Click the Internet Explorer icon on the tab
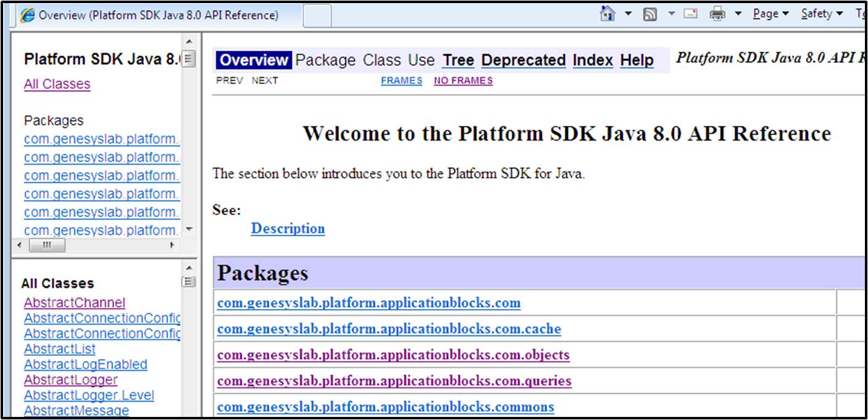The width and height of the screenshot is (868, 420). 28,15
